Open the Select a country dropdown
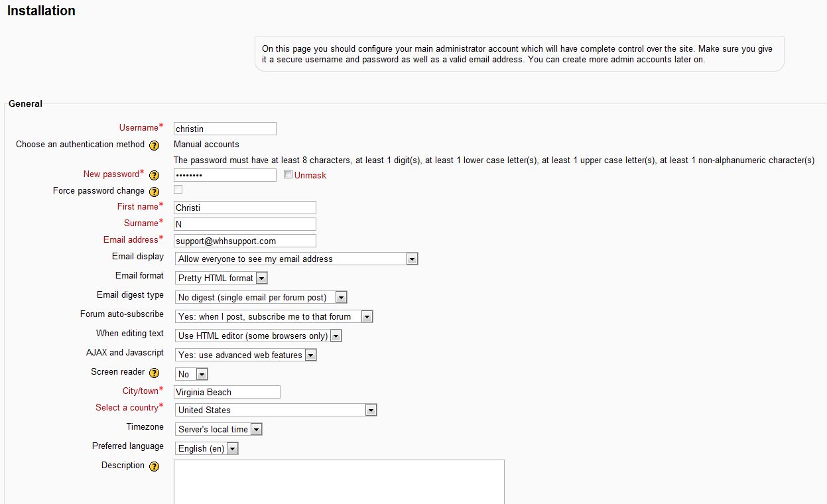This screenshot has width=827, height=504. click(276, 410)
